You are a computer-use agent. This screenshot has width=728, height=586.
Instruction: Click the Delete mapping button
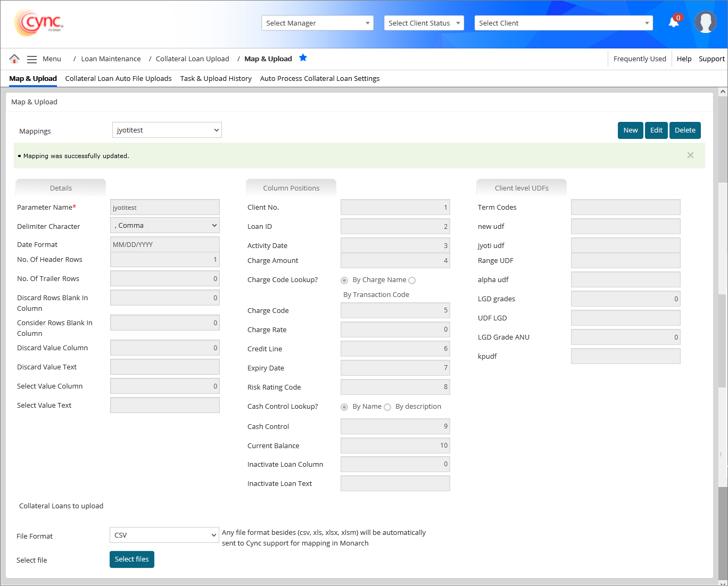click(x=684, y=130)
